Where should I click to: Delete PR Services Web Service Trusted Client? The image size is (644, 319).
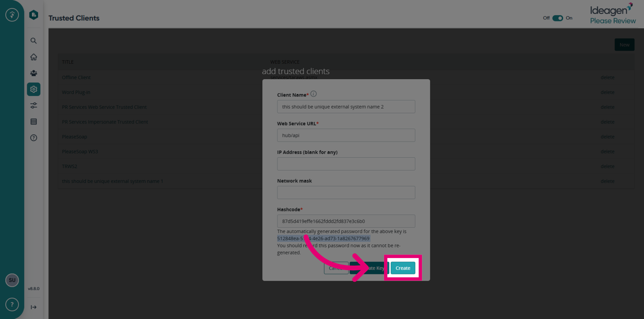[607, 107]
